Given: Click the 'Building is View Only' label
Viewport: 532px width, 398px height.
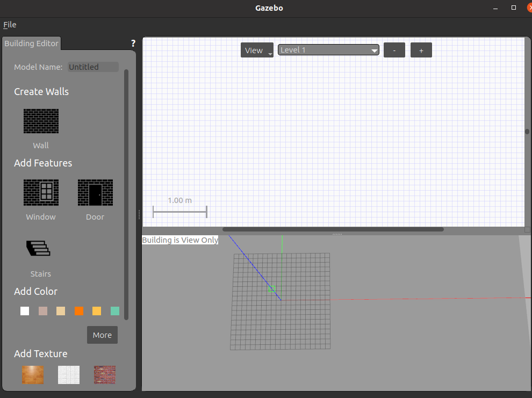Looking at the screenshot, I should 180,240.
